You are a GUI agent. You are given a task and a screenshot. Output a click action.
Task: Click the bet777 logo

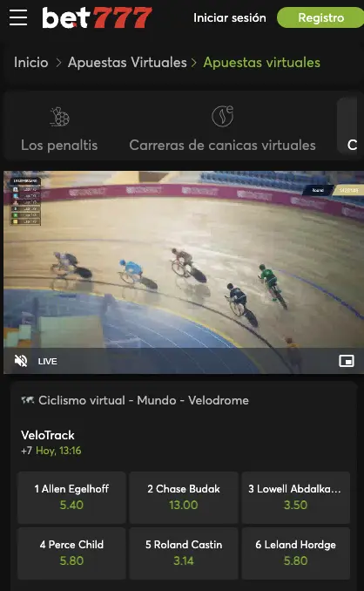[x=97, y=17]
